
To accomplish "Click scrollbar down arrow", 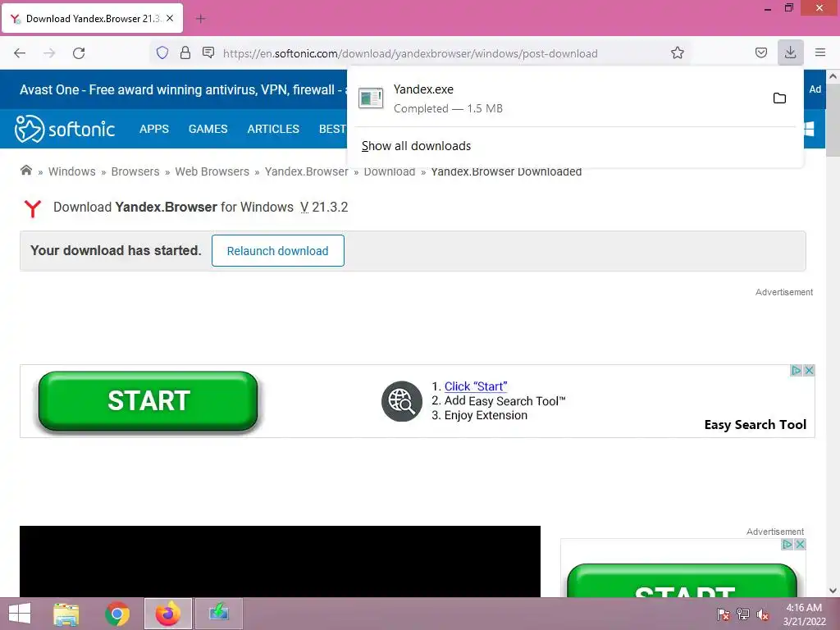I will (x=833, y=591).
